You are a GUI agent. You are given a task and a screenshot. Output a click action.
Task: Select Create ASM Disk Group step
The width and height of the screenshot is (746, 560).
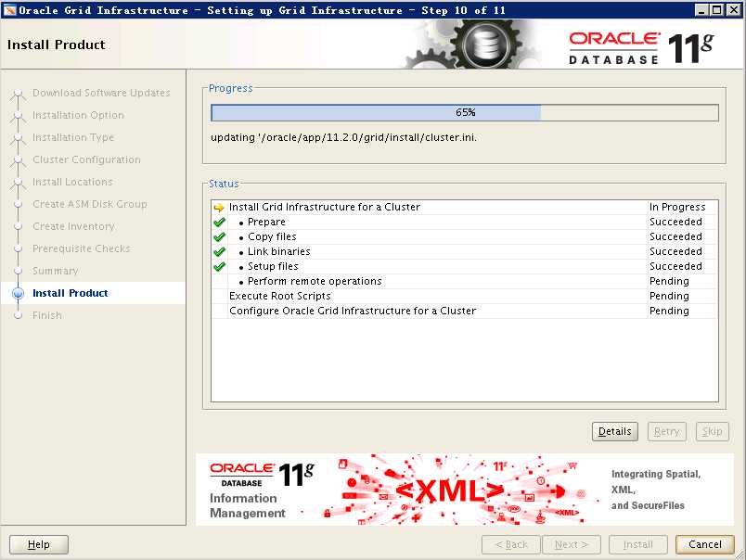[90, 204]
